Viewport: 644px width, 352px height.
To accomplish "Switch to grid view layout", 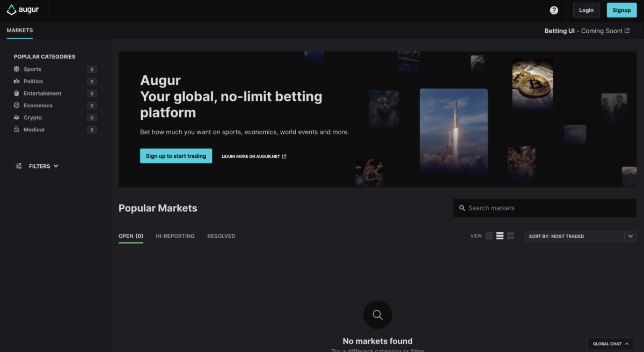I will point(510,236).
